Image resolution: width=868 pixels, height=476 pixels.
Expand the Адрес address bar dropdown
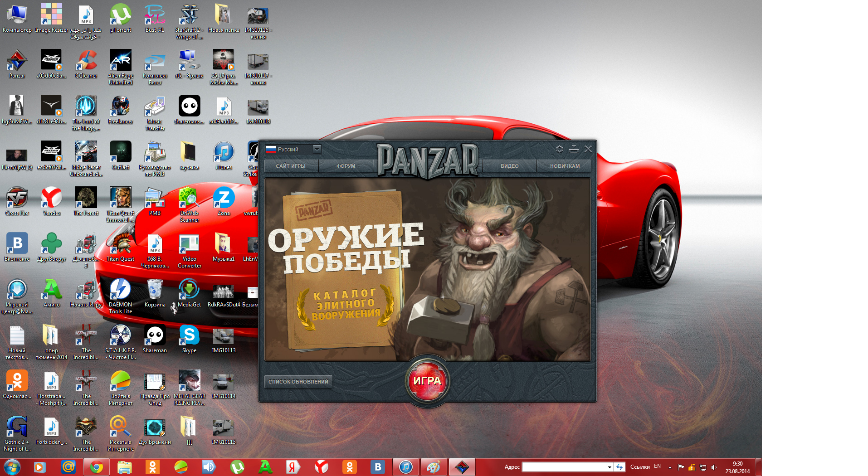click(x=610, y=467)
